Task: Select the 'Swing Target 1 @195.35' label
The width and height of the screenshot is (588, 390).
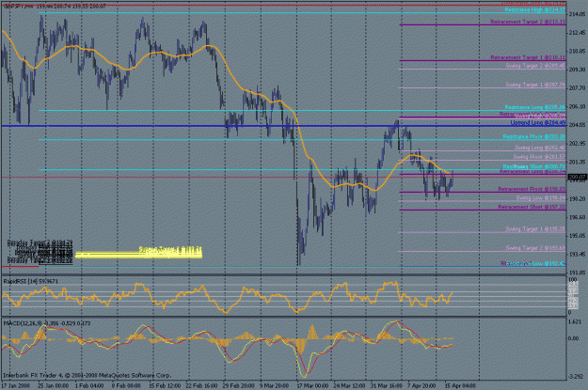Action: pyautogui.click(x=535, y=229)
